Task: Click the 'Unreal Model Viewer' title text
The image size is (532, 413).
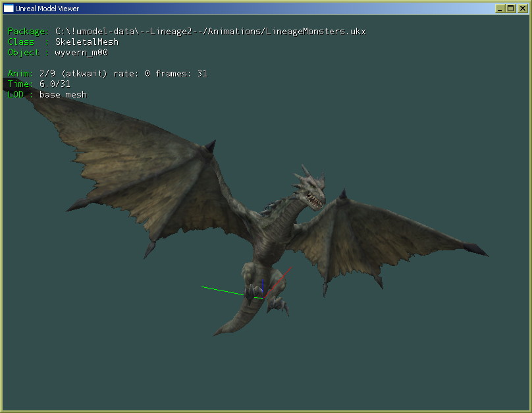Action: (x=47, y=9)
